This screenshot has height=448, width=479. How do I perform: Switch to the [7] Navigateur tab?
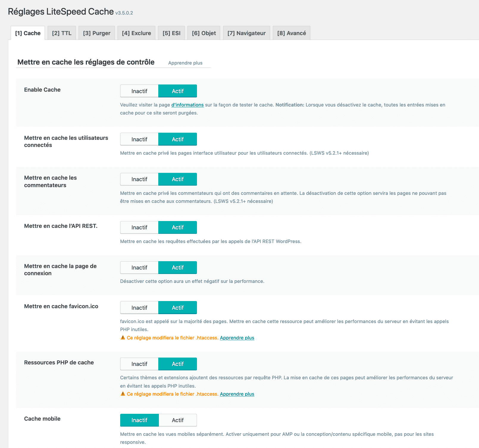pos(246,33)
